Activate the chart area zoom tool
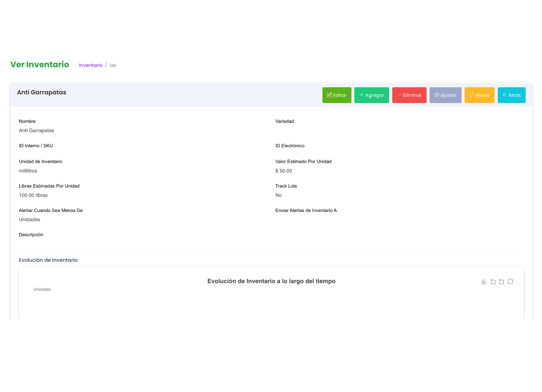The width and height of the screenshot is (542, 392). pos(493,282)
